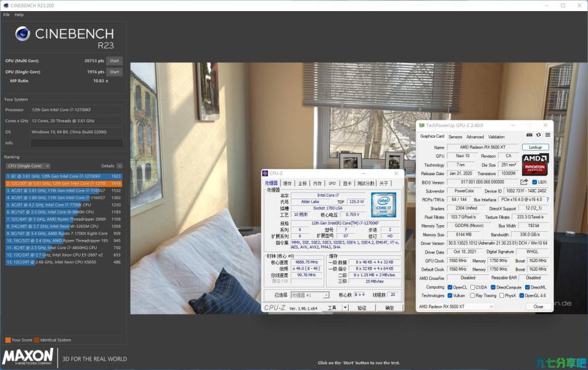Viewport: 588px width, 370px height.
Task: Select the GPU-Z Graphics Card tab
Action: [x=432, y=136]
